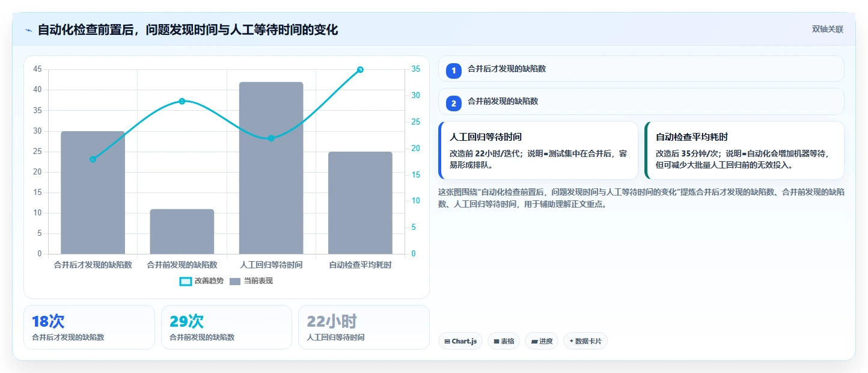The width and height of the screenshot is (868, 373).
Task: Click the 表格 tag
Action: 504,341
